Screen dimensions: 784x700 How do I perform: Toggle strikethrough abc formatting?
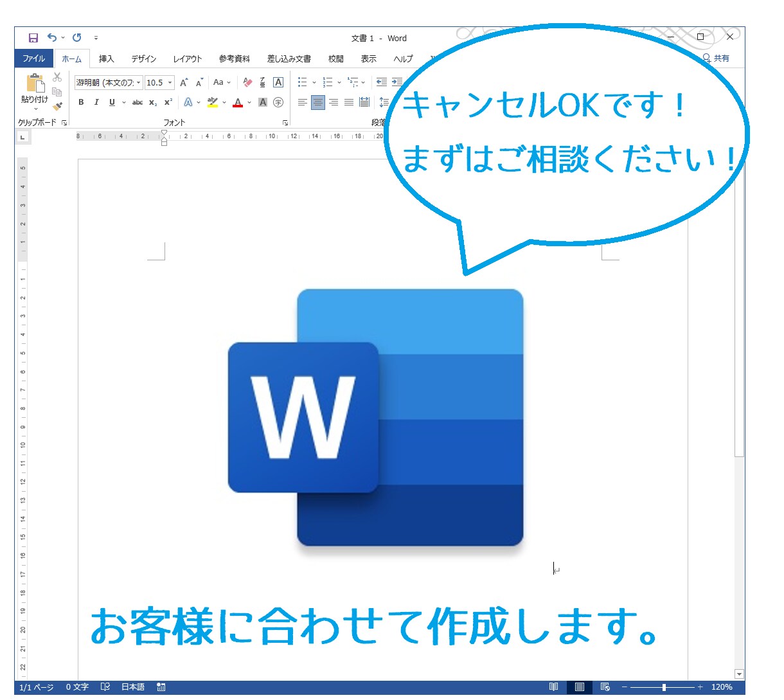point(138,102)
